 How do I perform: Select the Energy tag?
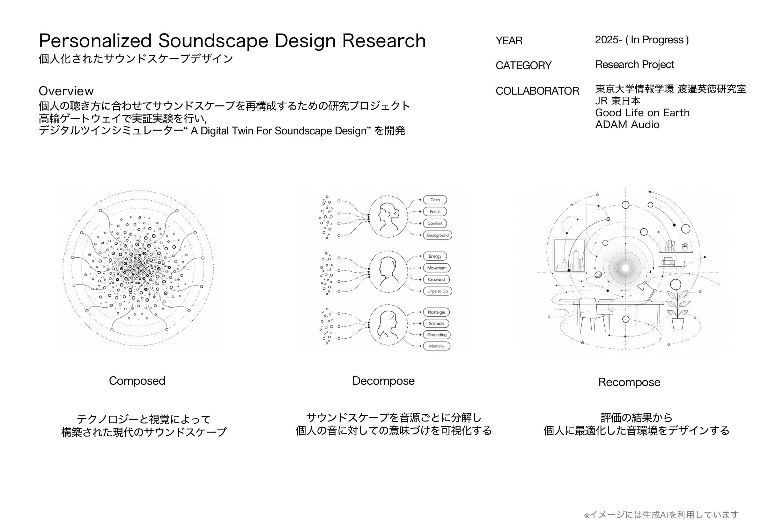pos(435,256)
